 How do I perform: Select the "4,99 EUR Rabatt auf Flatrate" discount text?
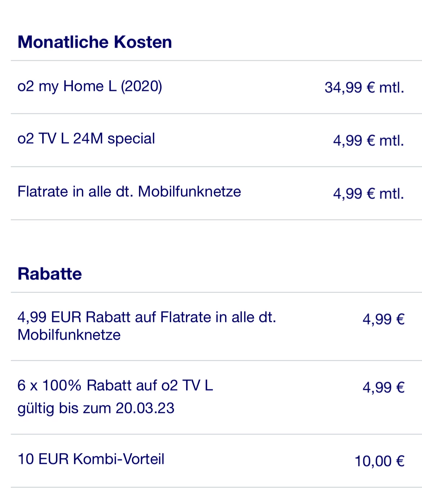click(x=146, y=317)
